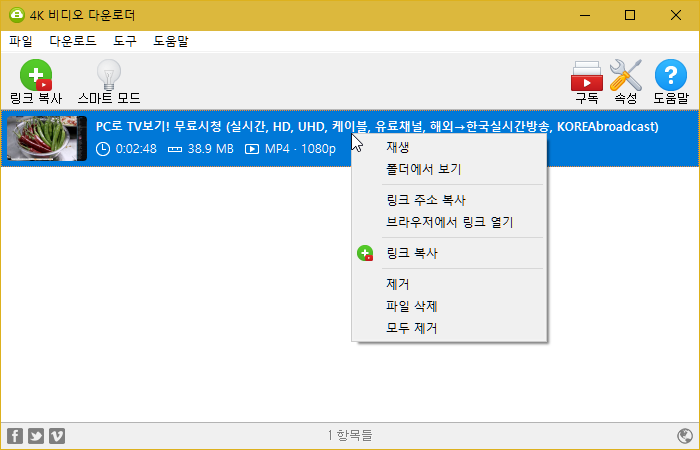
Task: Choose 링크 복사 in the context menu
Action: click(449, 253)
